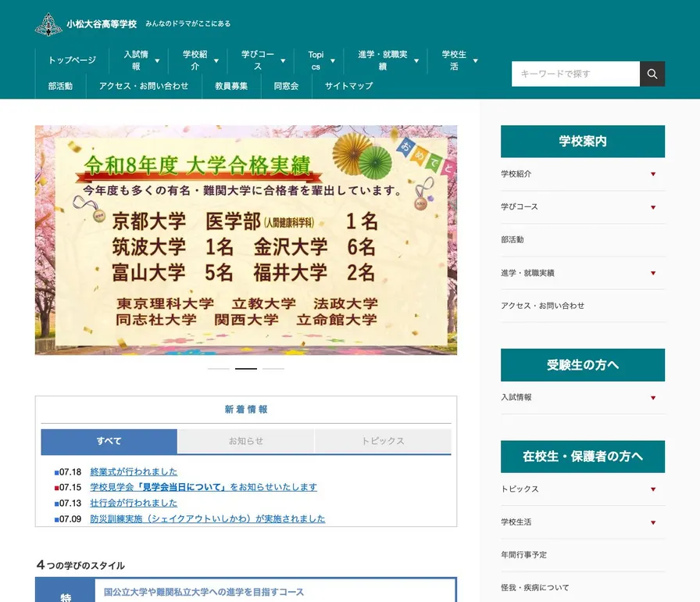This screenshot has width=700, height=602.
Task: Click the 07.15 date text in news list
Action: pyautogui.click(x=70, y=487)
